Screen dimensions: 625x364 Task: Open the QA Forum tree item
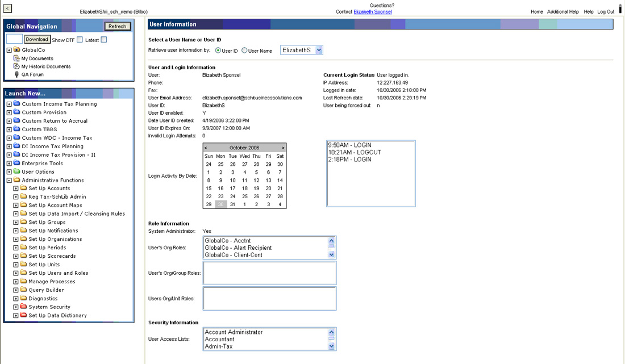click(x=32, y=74)
